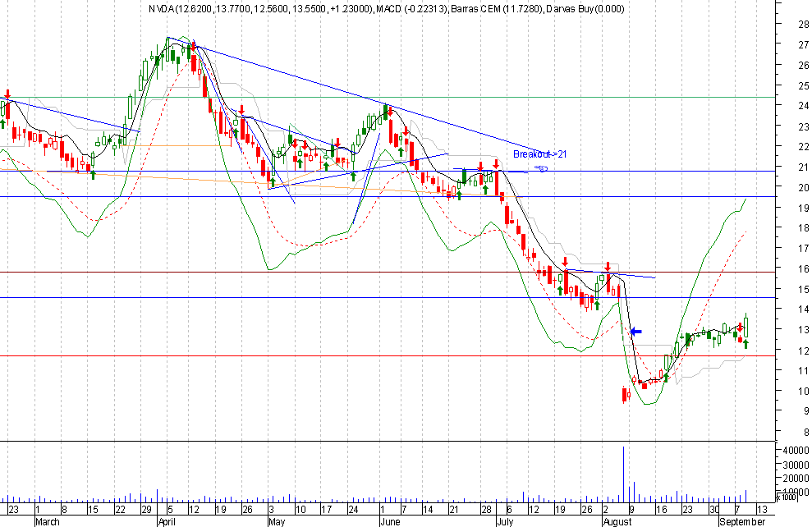Click the date label 9 in August
The height and width of the screenshot is (527, 812).
tap(632, 510)
